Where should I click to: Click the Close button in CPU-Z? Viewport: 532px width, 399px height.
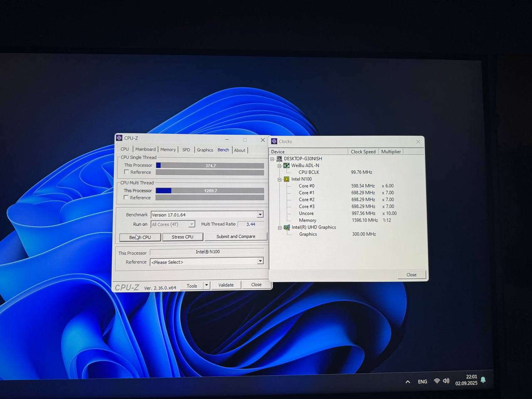pos(256,285)
